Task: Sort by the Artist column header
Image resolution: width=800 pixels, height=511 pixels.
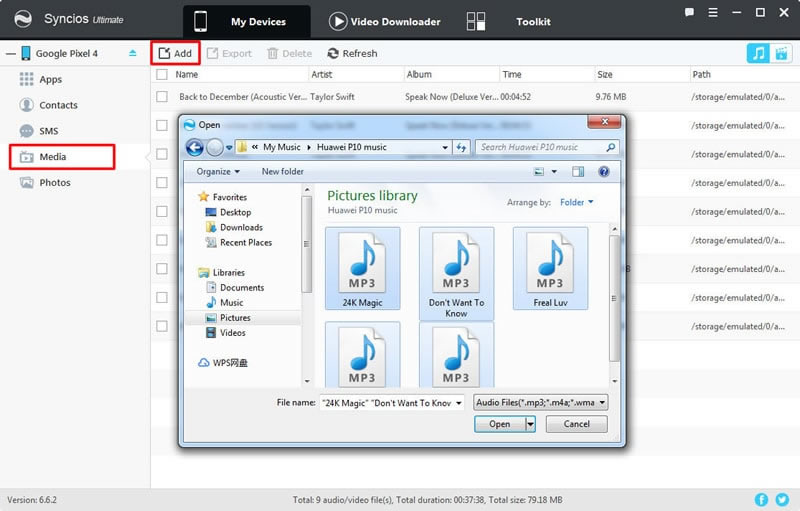Action: pos(322,74)
